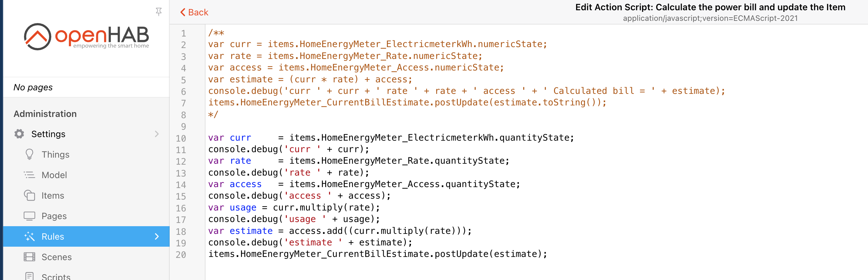This screenshot has height=280, width=868.
Task: Place cursor at end of postUpdate(estimate) line
Action: pos(548,254)
